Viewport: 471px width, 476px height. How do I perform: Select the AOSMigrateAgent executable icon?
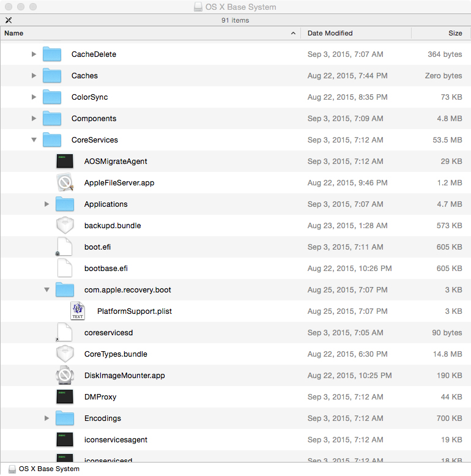65,161
